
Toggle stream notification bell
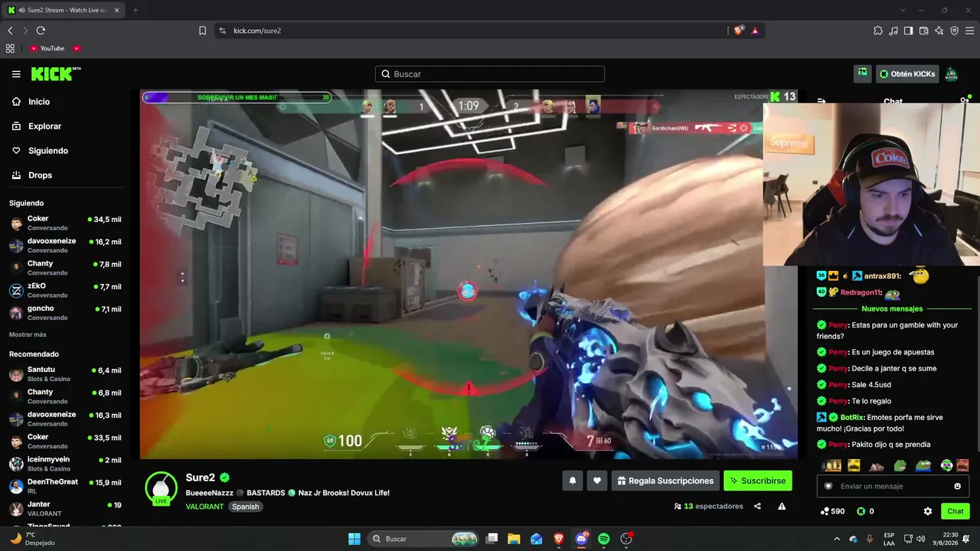click(x=572, y=481)
